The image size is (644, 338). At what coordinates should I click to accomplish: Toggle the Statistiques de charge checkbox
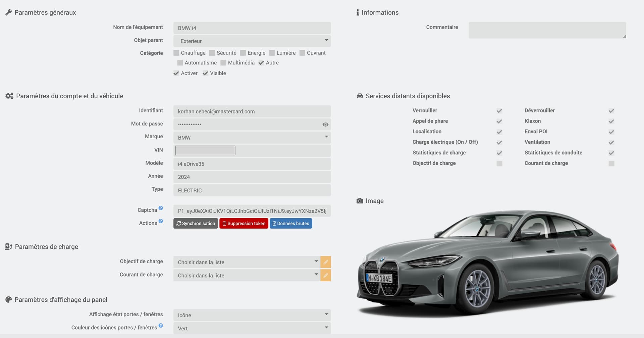499,153
